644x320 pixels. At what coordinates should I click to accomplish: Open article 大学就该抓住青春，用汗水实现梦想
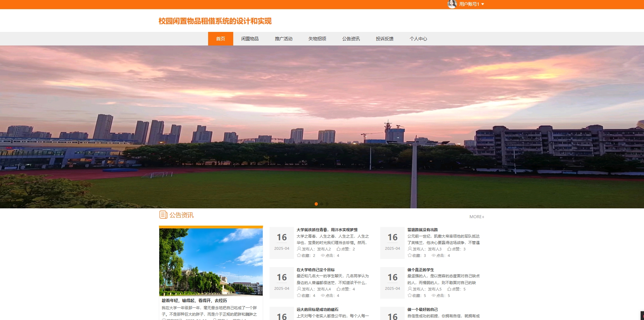coord(327,230)
